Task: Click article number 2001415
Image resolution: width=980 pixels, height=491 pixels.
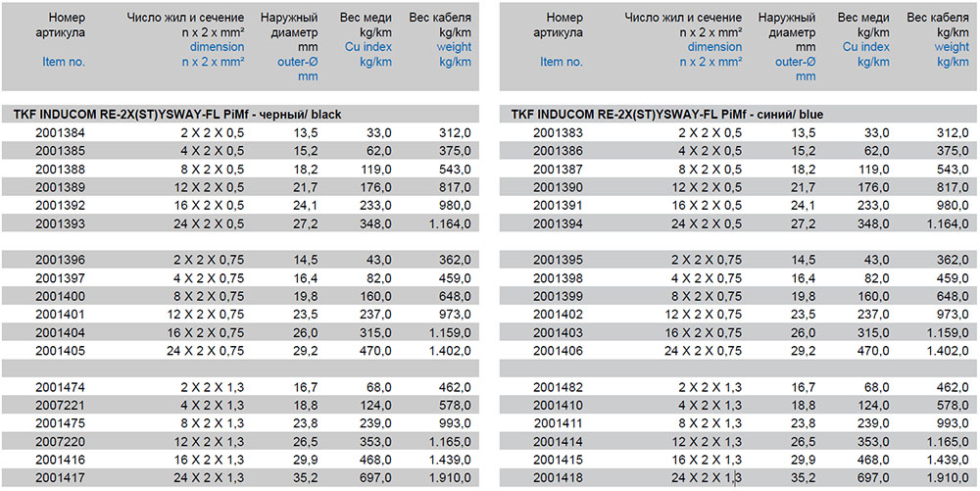Action: pos(559,460)
